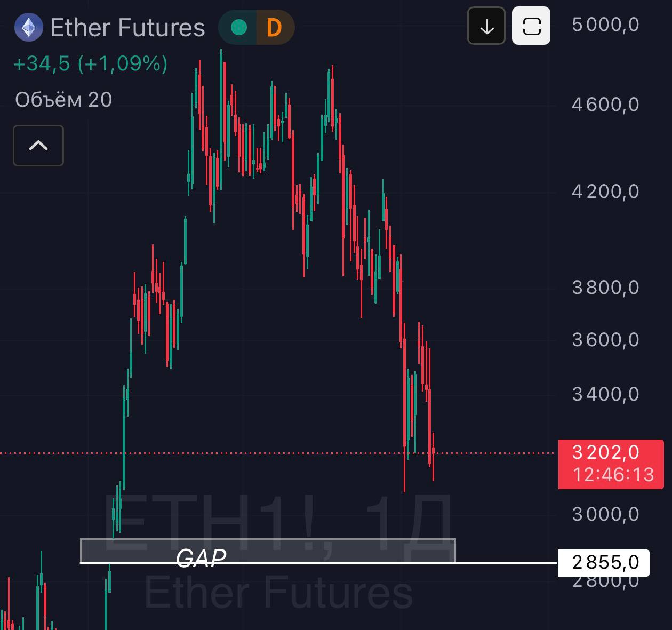Tap the green market status circle
The image size is (672, 630).
[239, 27]
